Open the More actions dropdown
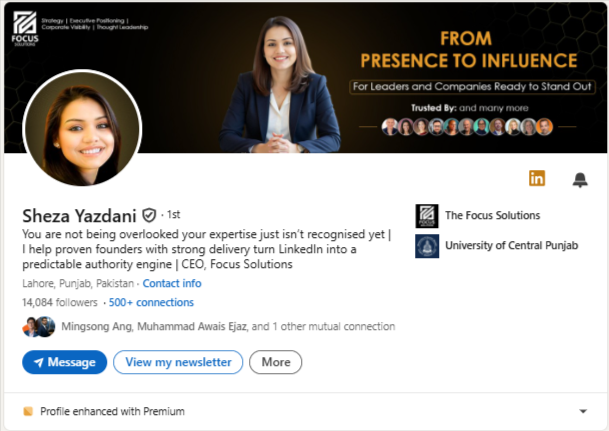The height and width of the screenshot is (431, 609). tap(275, 362)
